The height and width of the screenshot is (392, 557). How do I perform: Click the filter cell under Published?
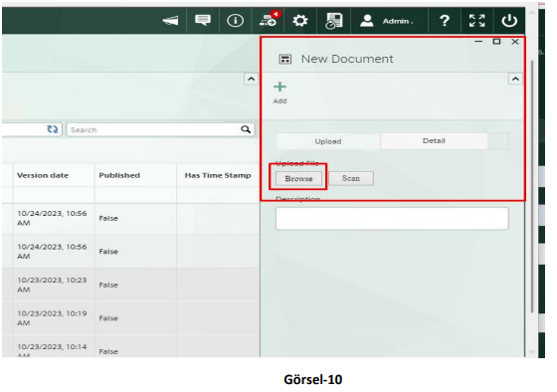pos(135,195)
